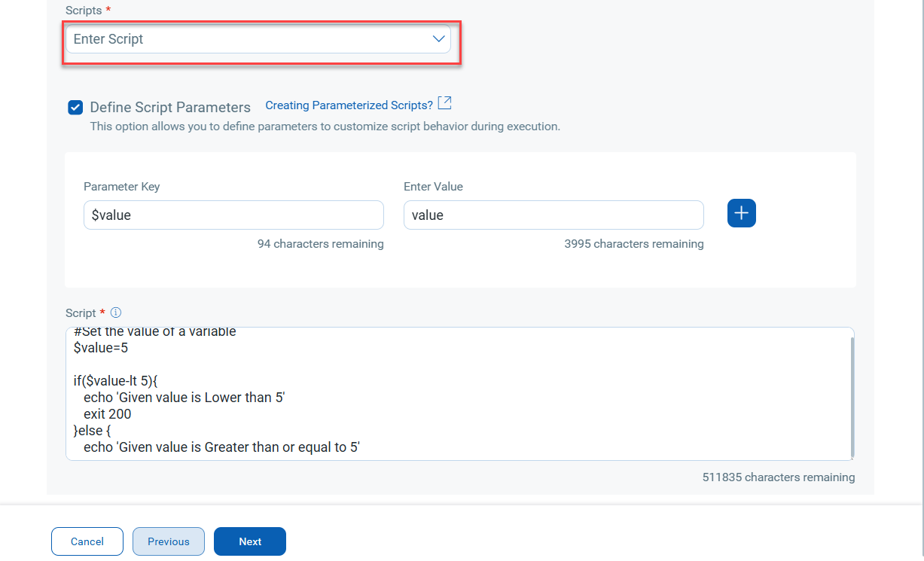
Task: Proceed with the Next button
Action: [x=250, y=541]
